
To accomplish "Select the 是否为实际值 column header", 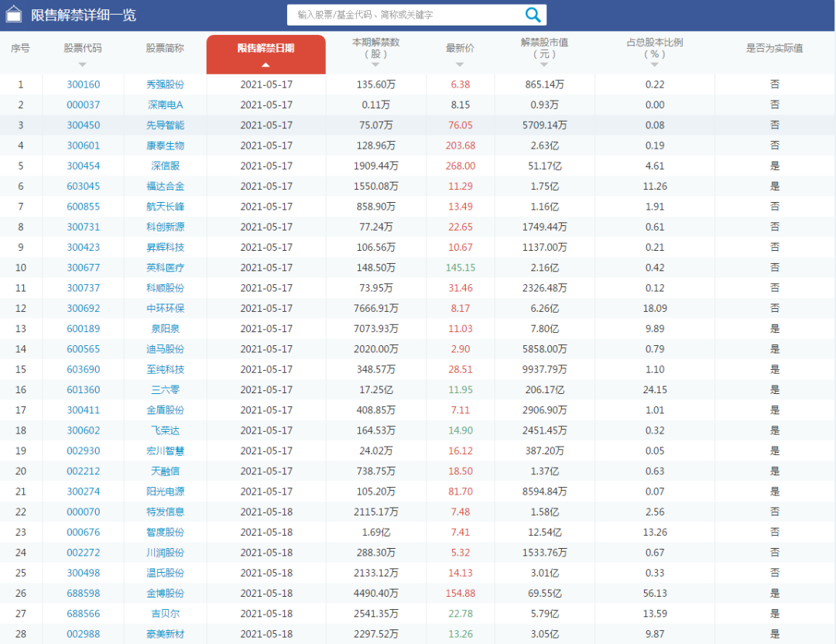I will pos(774,48).
